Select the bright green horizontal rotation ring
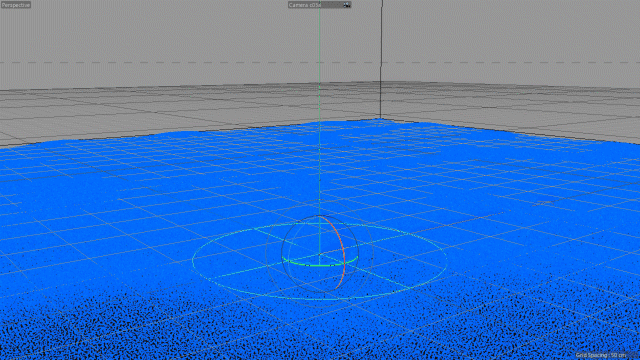 click(x=320, y=264)
